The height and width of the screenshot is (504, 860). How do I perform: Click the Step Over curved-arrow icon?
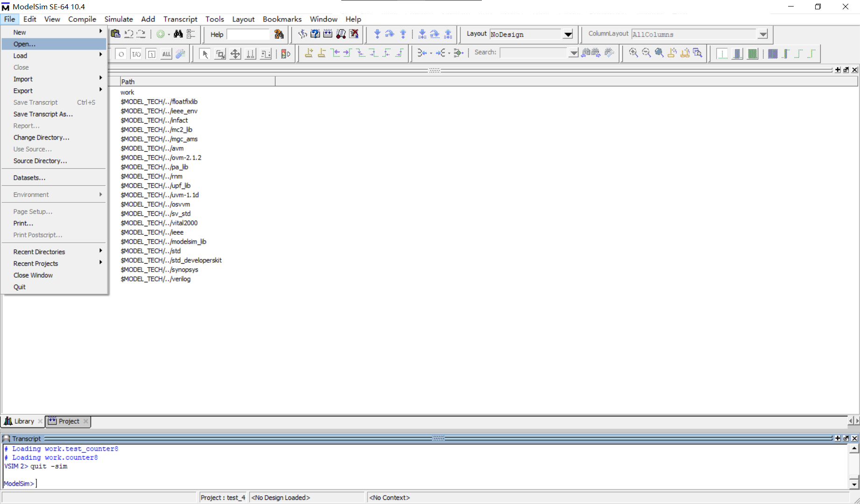coord(390,34)
